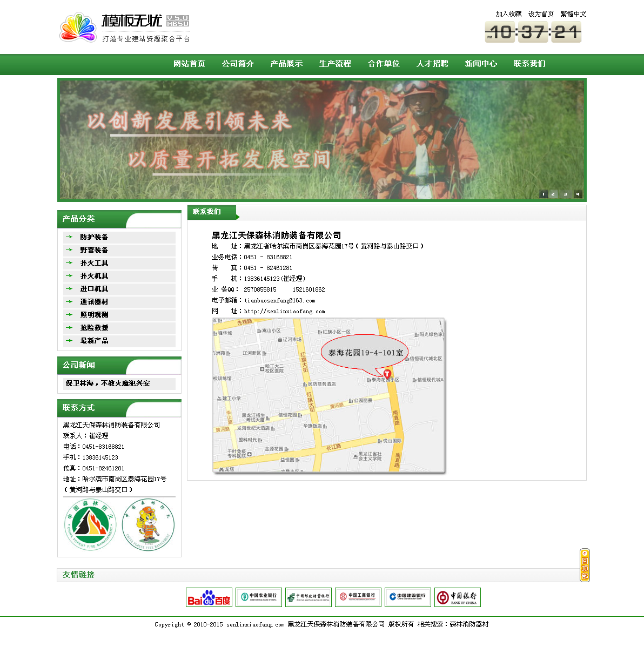Click the Baidu logo link

click(209, 597)
